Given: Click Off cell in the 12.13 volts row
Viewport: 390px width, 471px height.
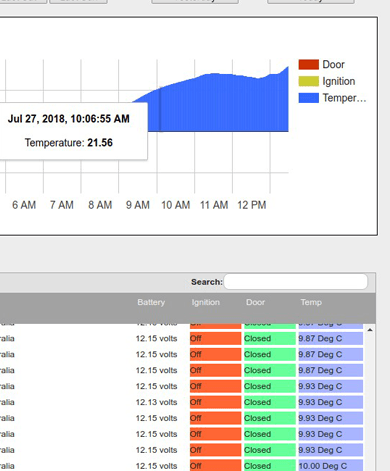Looking at the screenshot, I should pyautogui.click(x=215, y=402).
